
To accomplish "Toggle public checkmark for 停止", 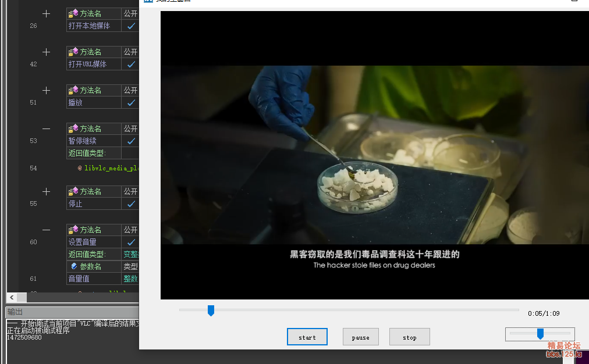I will (131, 204).
